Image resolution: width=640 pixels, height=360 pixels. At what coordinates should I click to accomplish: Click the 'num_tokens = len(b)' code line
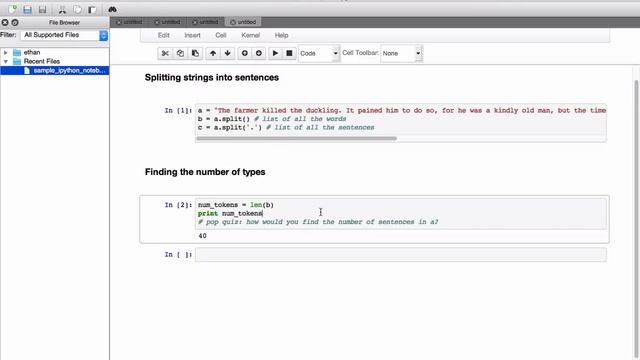tap(236, 205)
